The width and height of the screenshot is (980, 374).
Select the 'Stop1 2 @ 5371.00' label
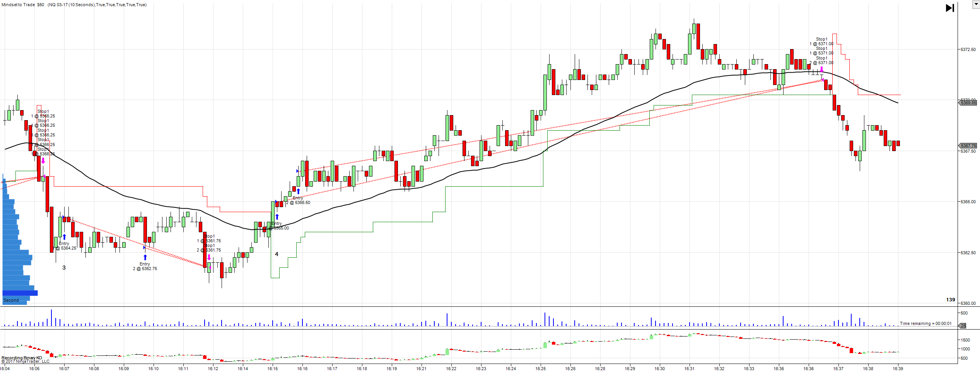tap(821, 60)
